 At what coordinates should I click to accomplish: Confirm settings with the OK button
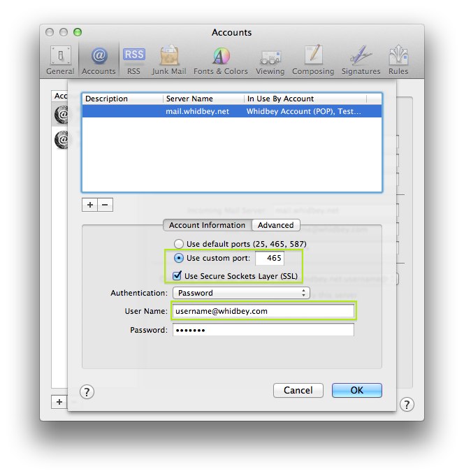pos(357,391)
